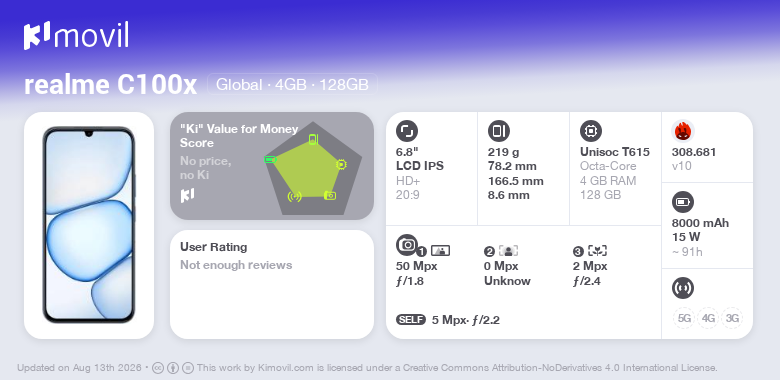This screenshot has height=380, width=780.
Task: Click the display screen size icon
Action: click(407, 131)
